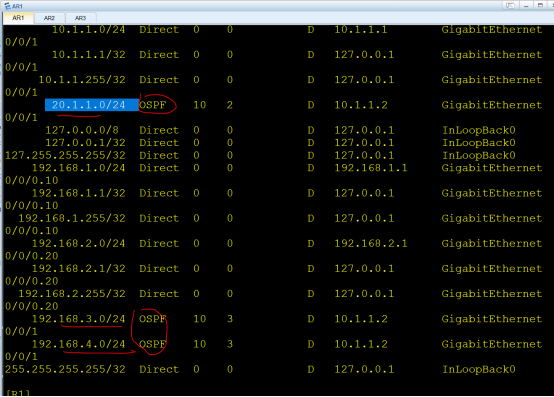Click the 127.0.0.1/32 destination entry

pyautogui.click(x=85, y=143)
